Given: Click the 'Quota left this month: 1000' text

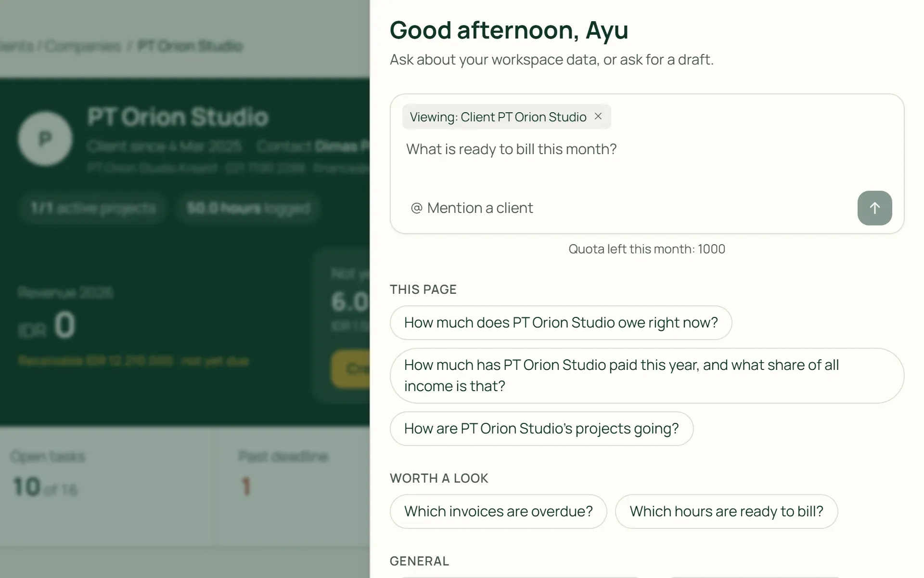Looking at the screenshot, I should 647,249.
